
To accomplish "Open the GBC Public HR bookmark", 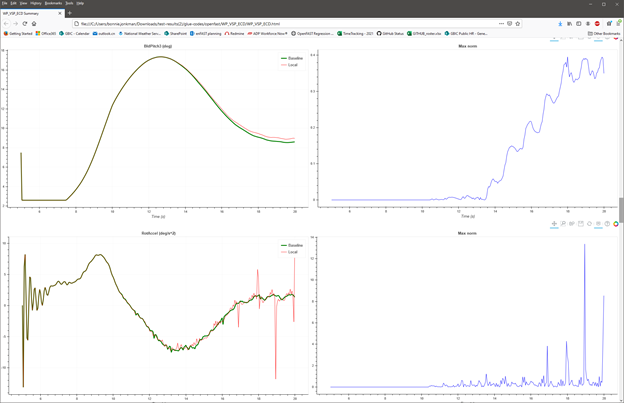I will coord(466,34).
